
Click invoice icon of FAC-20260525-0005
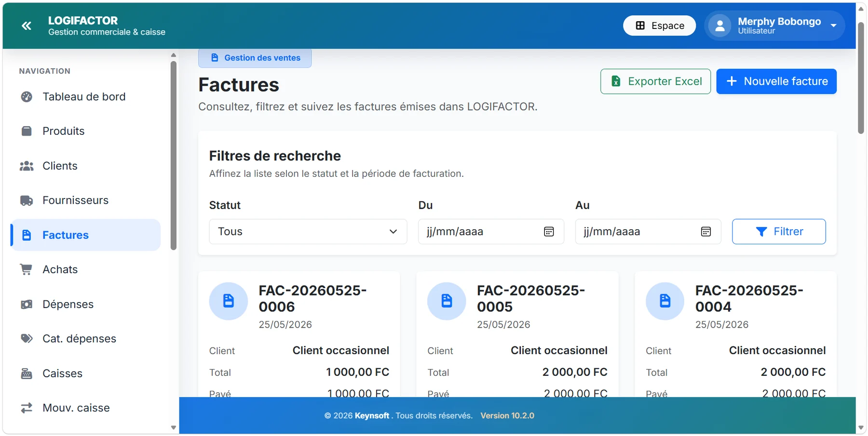point(447,301)
